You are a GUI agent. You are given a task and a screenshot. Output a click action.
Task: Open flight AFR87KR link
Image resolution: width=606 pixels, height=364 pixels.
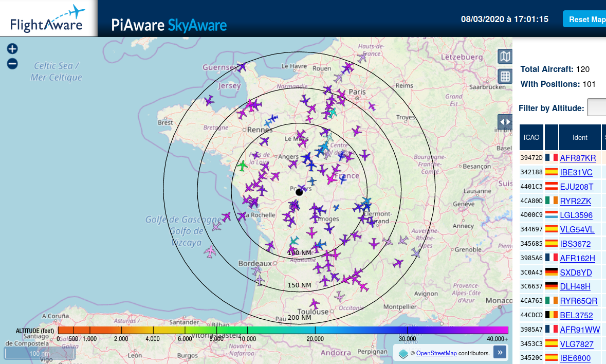tap(578, 158)
